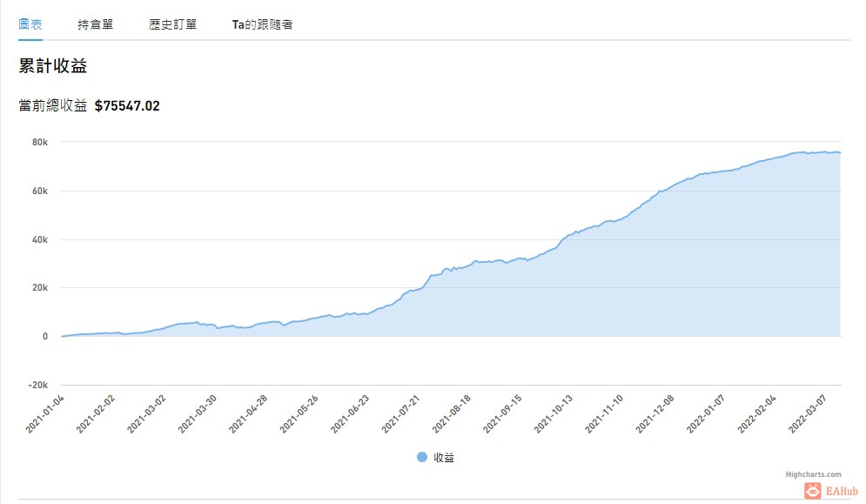The image size is (866, 504).
Task: Open the 歷史訂單 tab
Action: pyautogui.click(x=173, y=24)
